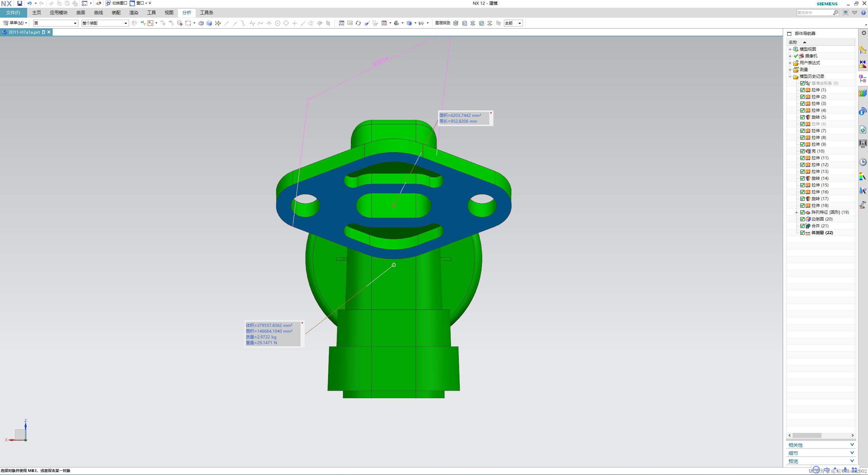Screen dimensions: 868x475
Task: Open the Assembly Navigator sidebar tab
Action: click(863, 50)
